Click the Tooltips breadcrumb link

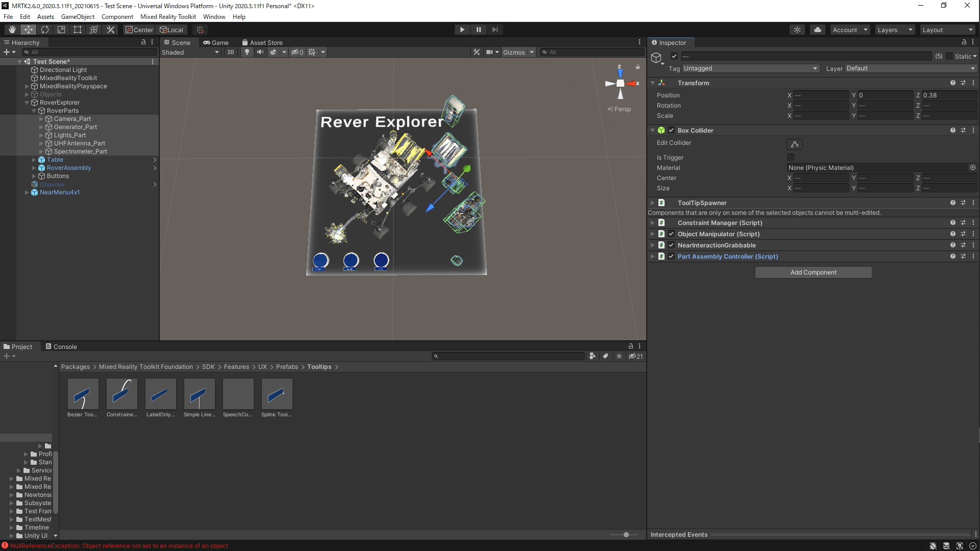point(319,367)
